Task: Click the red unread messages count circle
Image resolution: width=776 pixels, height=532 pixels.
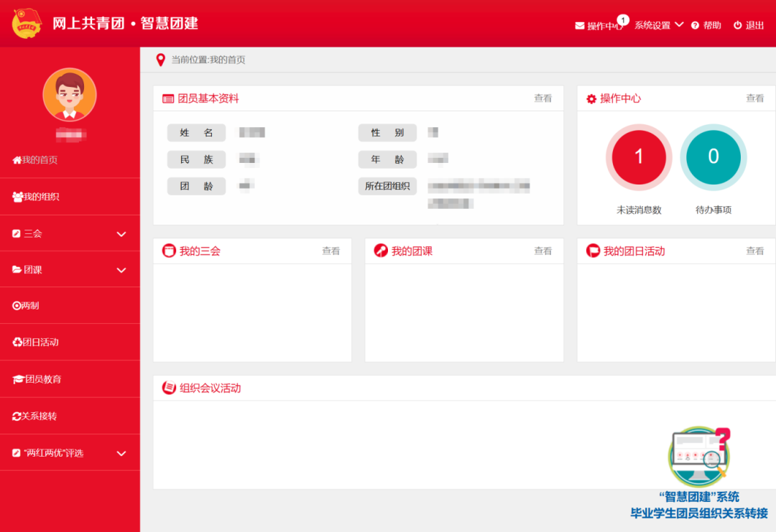Action: [x=639, y=157]
